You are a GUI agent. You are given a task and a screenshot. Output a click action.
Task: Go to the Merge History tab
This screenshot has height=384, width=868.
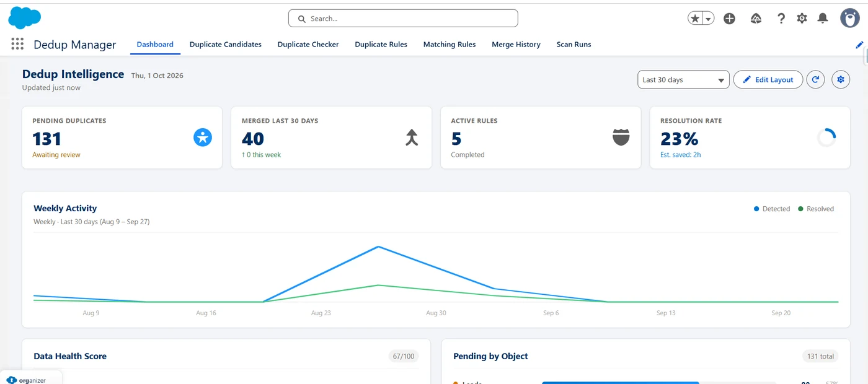[x=516, y=45]
